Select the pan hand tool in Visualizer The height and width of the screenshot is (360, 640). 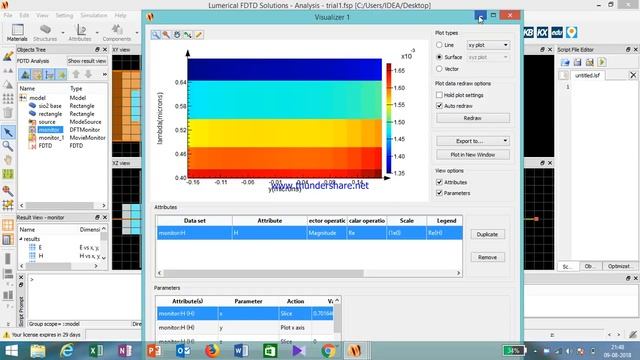(x=177, y=35)
